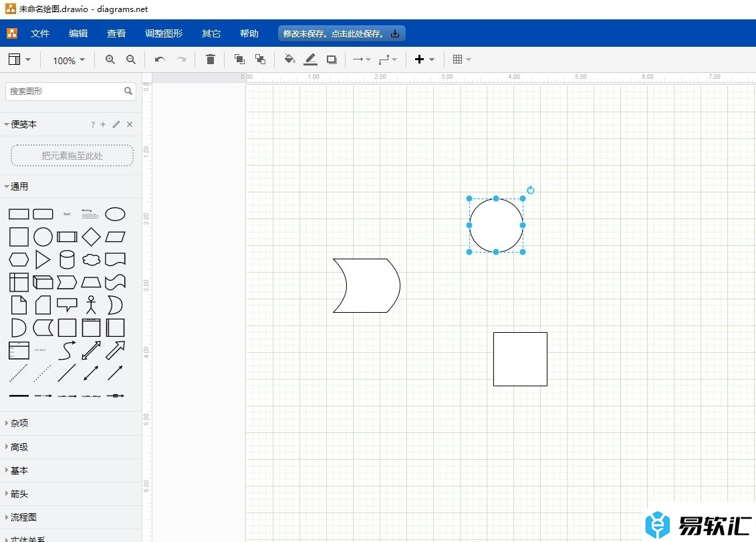The width and height of the screenshot is (756, 542).
Task: Select triangle shape in palette
Action: point(43,259)
